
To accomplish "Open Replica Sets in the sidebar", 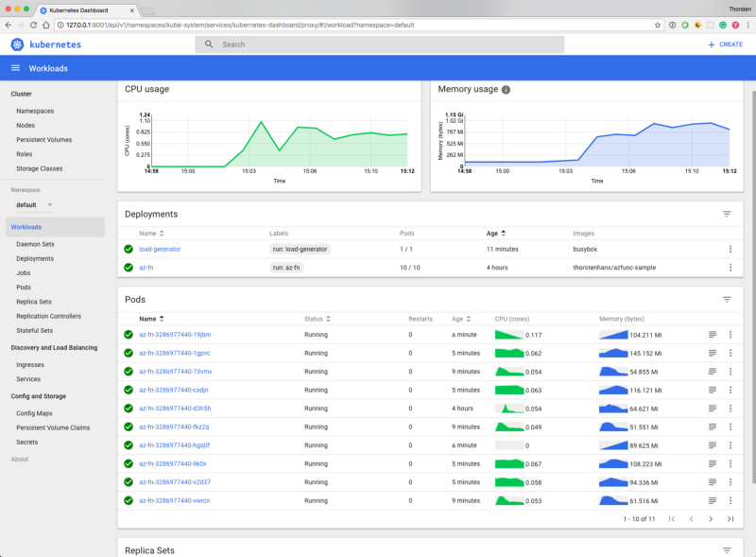I will [33, 302].
